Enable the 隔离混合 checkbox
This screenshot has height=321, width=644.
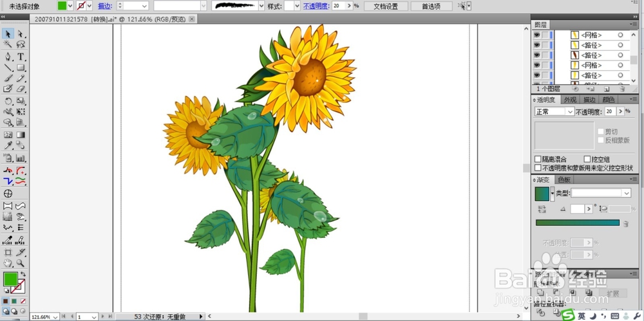tap(538, 159)
